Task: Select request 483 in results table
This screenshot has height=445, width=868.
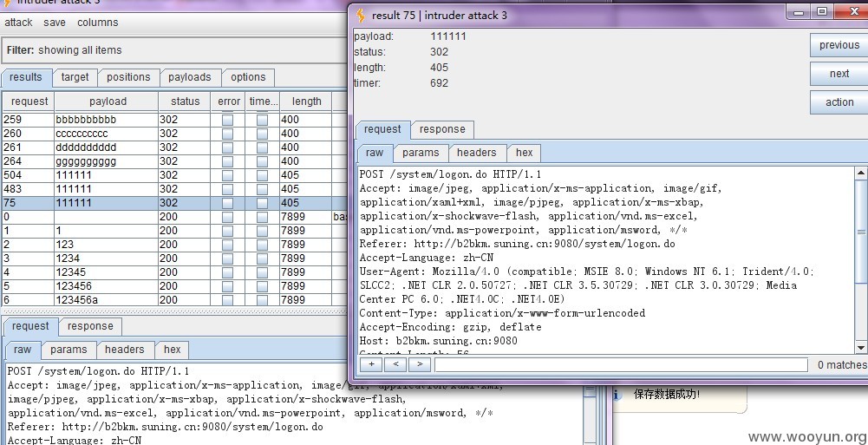Action: (x=174, y=189)
